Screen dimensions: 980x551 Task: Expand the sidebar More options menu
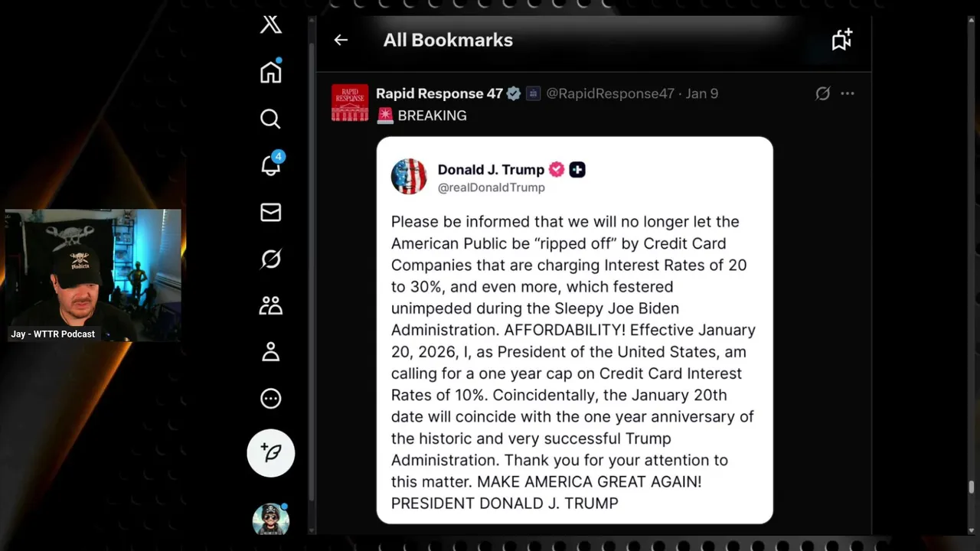271,399
